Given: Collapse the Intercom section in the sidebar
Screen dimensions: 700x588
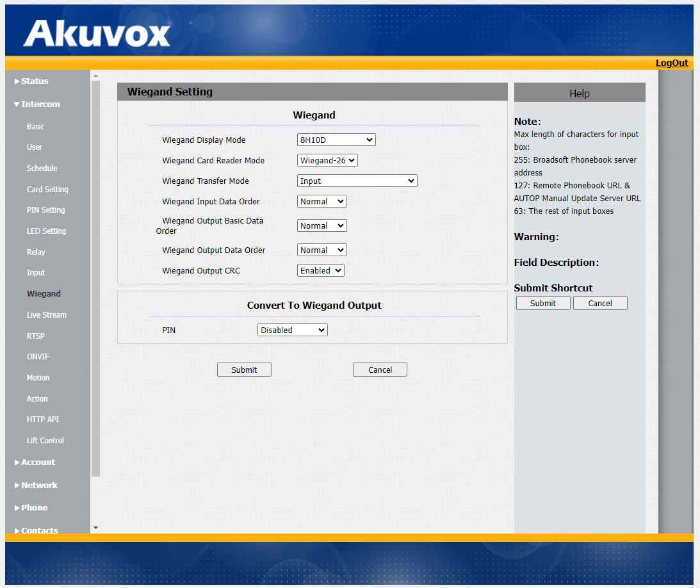Looking at the screenshot, I should click(x=38, y=104).
